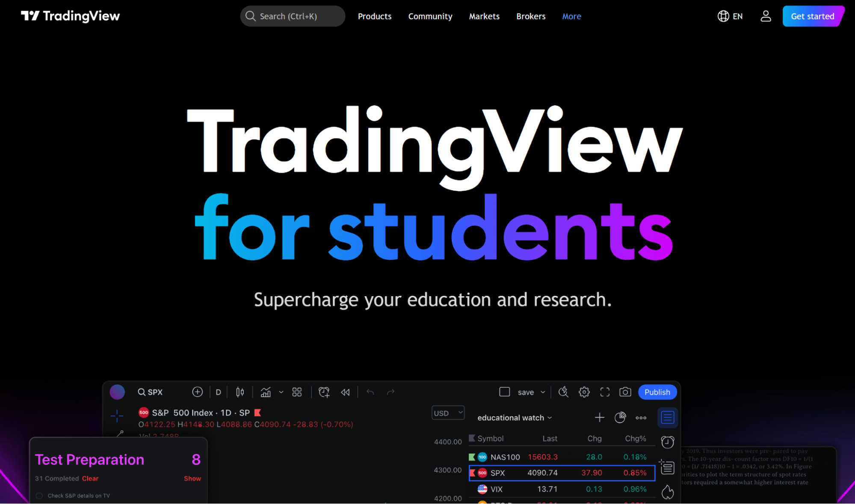
Task: Open chart settings gear icon
Action: point(584,392)
